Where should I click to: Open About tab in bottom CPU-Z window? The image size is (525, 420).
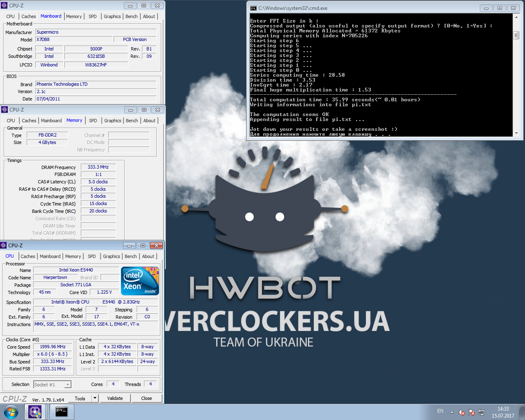148,256
